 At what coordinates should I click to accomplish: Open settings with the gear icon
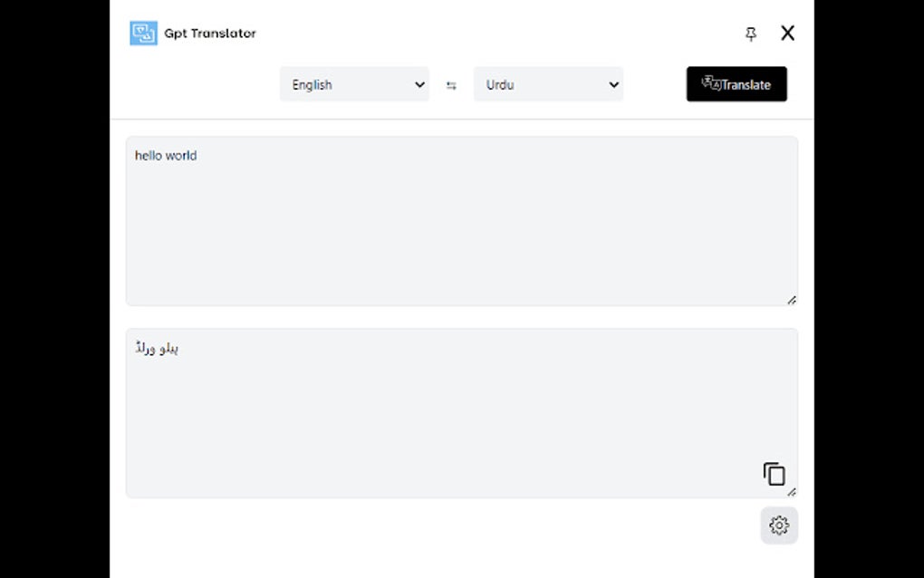[779, 525]
